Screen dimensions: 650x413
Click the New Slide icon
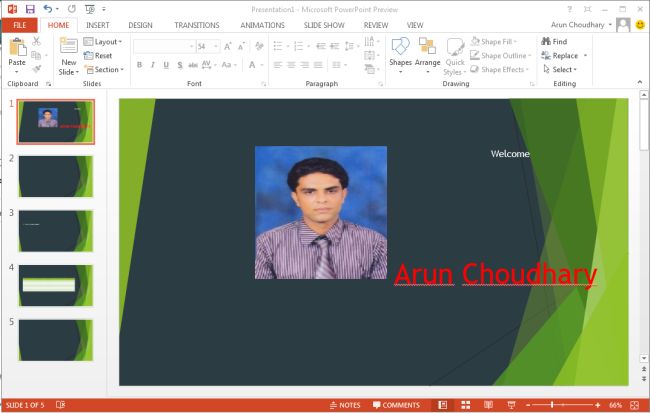[x=69, y=45]
